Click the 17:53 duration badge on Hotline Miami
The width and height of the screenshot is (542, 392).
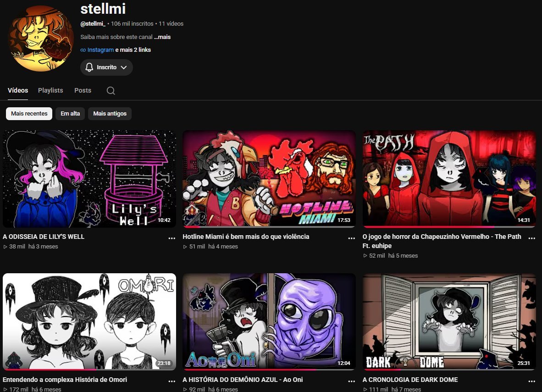coord(344,220)
